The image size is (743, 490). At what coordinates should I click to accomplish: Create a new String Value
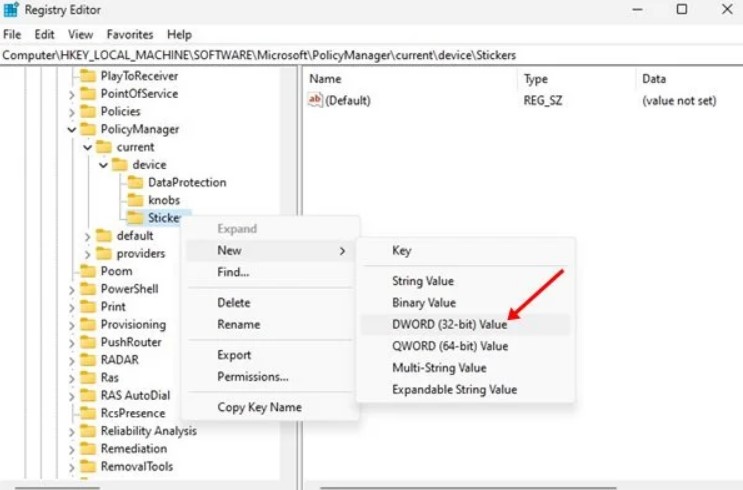(465, 281)
